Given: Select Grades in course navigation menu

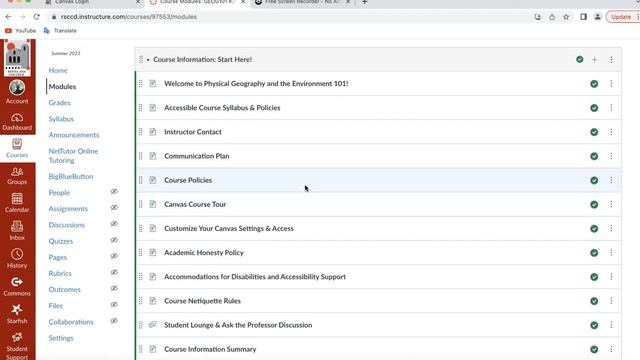Looking at the screenshot, I should (x=60, y=102).
